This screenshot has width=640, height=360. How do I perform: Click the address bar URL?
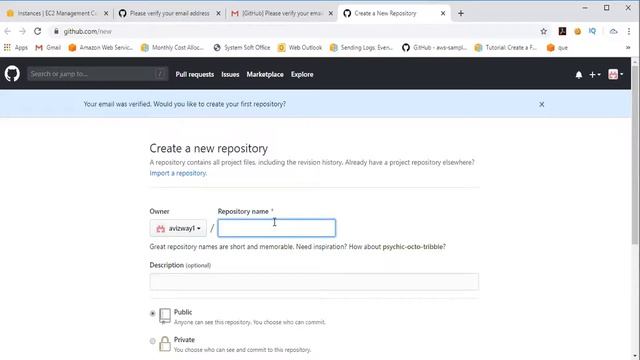pyautogui.click(x=87, y=31)
